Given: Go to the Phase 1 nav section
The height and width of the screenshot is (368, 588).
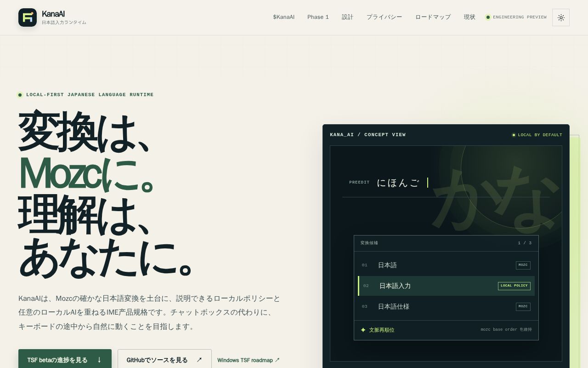Looking at the screenshot, I should (x=318, y=17).
